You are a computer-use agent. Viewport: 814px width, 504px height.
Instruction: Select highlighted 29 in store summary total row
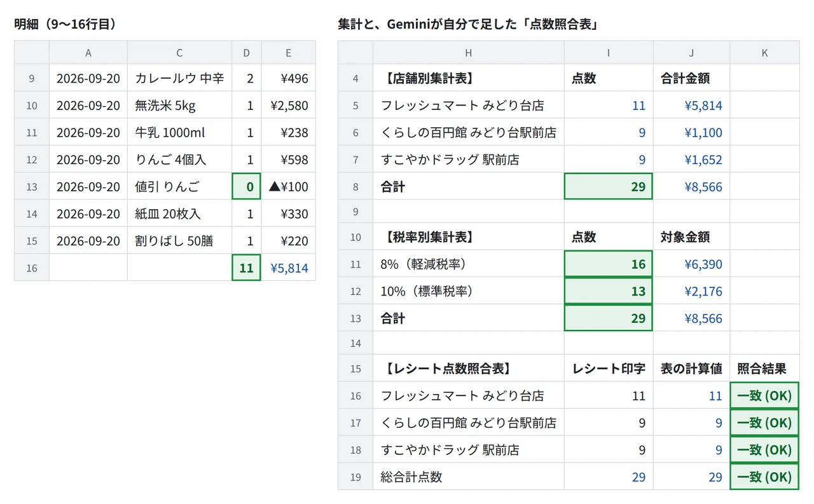pyautogui.click(x=608, y=186)
